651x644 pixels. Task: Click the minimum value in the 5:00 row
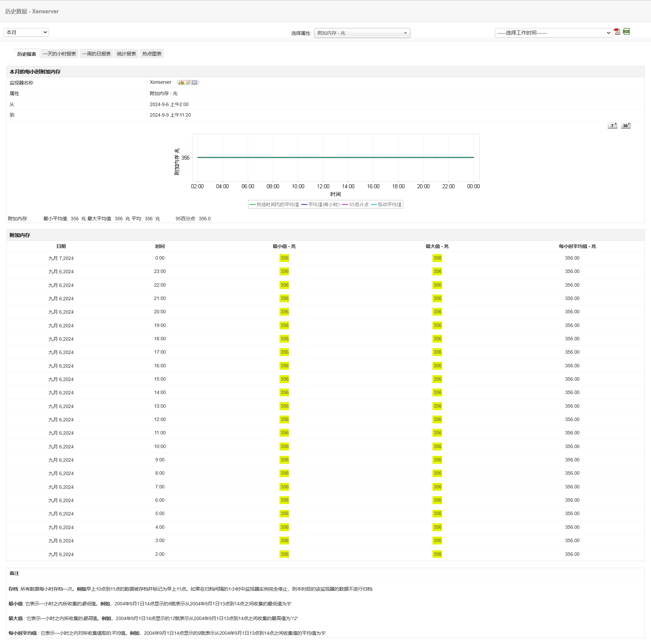click(284, 513)
